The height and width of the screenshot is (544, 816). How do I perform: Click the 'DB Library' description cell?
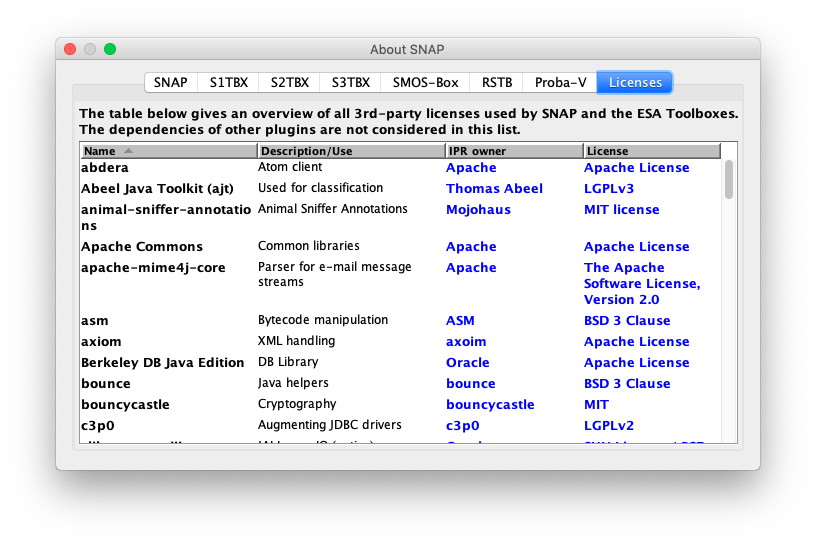(x=288, y=362)
